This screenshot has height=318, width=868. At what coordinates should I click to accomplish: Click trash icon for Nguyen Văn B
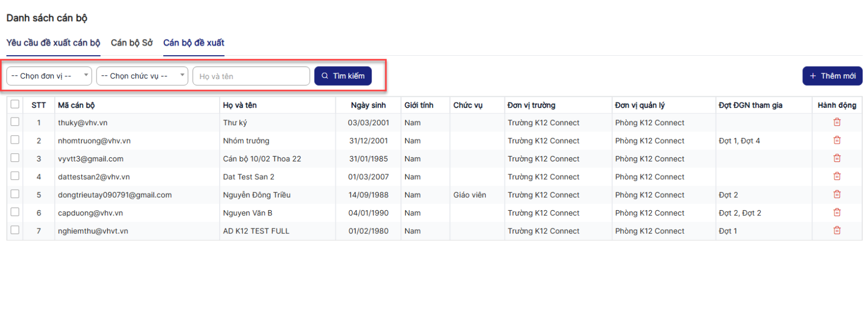click(837, 212)
